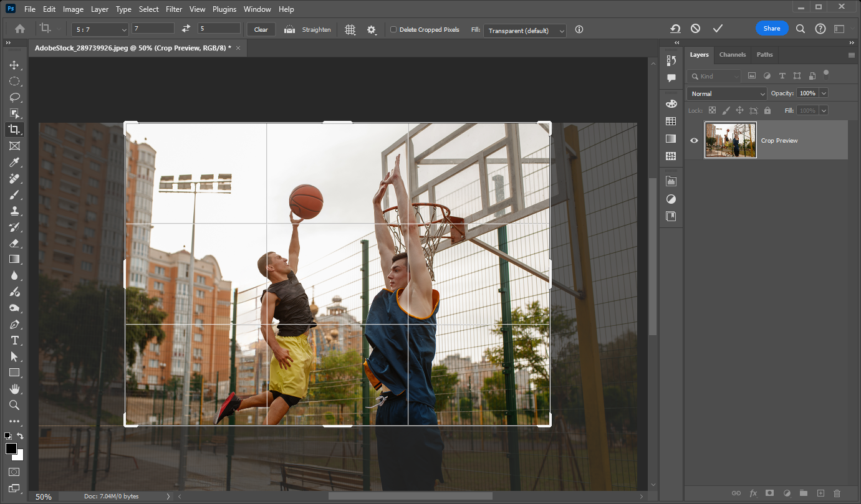Select the Move tool
This screenshot has width=861, height=504.
point(14,65)
